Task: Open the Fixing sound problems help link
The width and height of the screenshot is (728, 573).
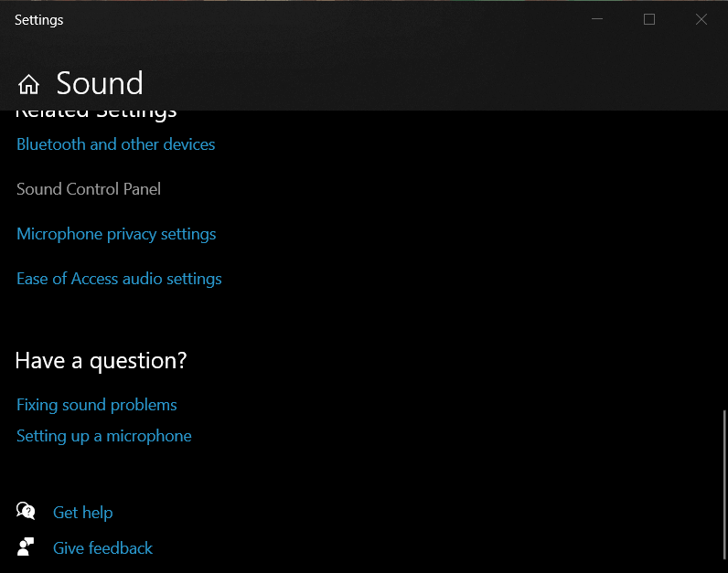Action: (97, 405)
